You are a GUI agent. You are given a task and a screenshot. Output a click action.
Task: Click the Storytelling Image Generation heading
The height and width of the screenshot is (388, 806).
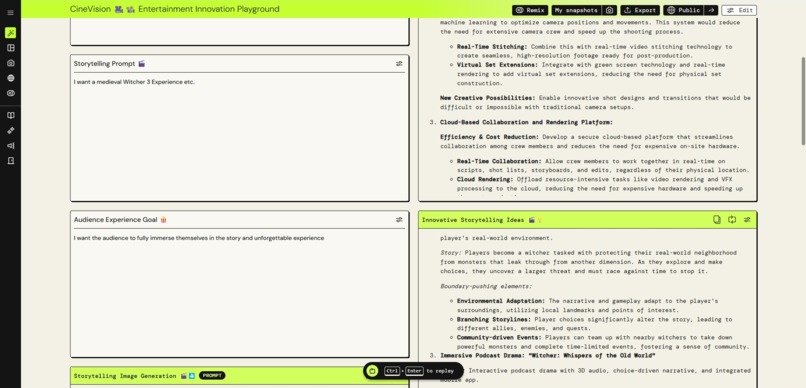click(134, 376)
